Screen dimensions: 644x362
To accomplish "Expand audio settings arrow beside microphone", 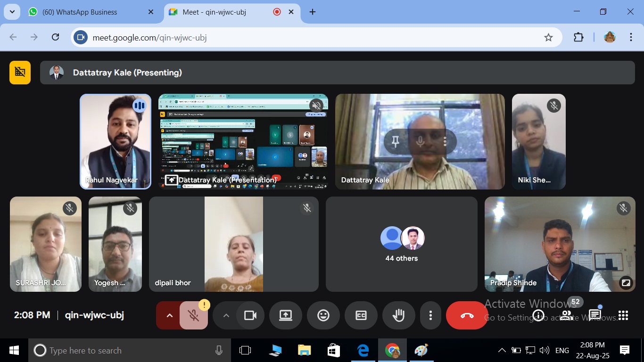I will coord(169,315).
